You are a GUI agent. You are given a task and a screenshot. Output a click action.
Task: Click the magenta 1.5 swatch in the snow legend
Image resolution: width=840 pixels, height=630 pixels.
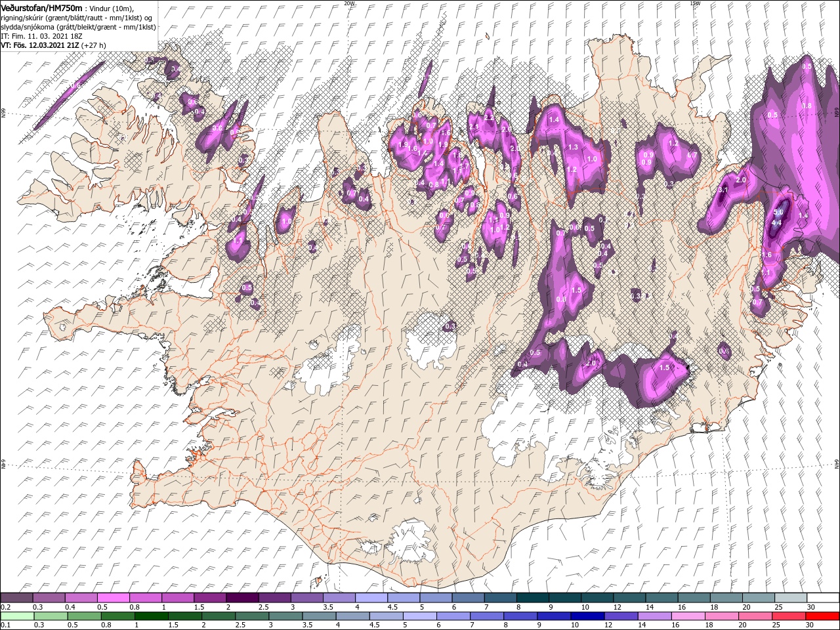(x=210, y=598)
